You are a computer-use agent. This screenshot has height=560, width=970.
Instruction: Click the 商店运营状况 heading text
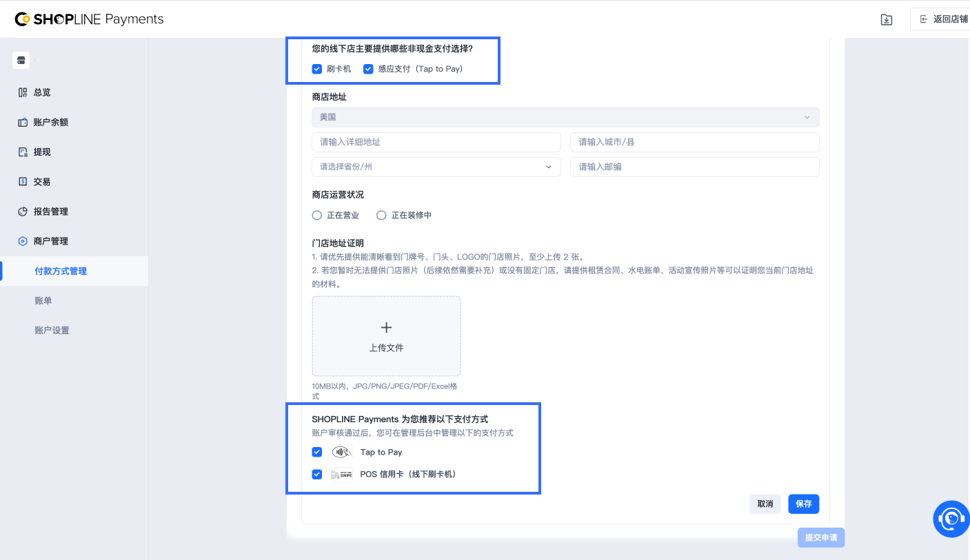tap(338, 195)
